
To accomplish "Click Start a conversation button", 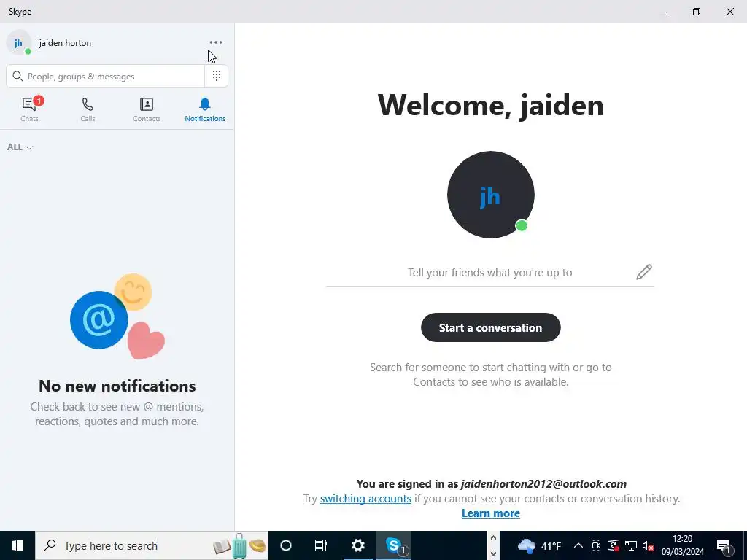I will 491,327.
